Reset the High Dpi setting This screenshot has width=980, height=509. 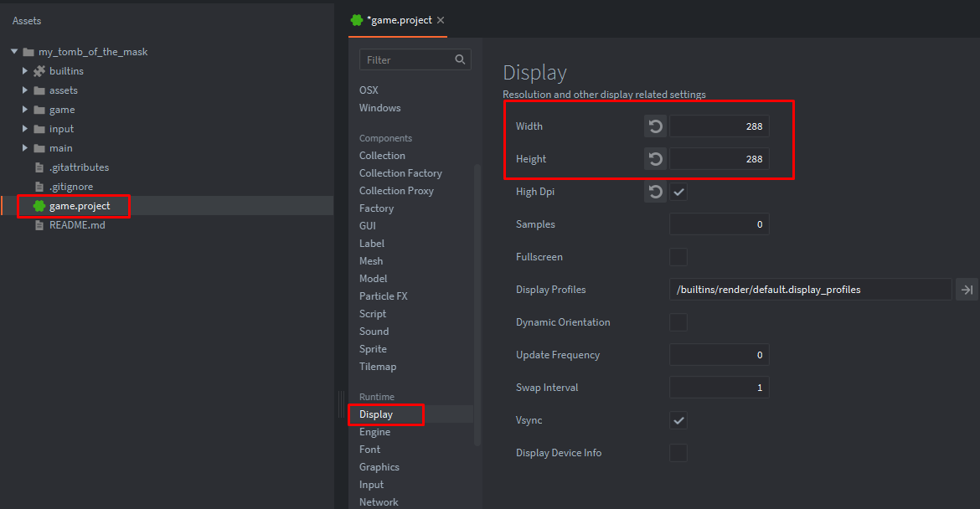pos(655,192)
